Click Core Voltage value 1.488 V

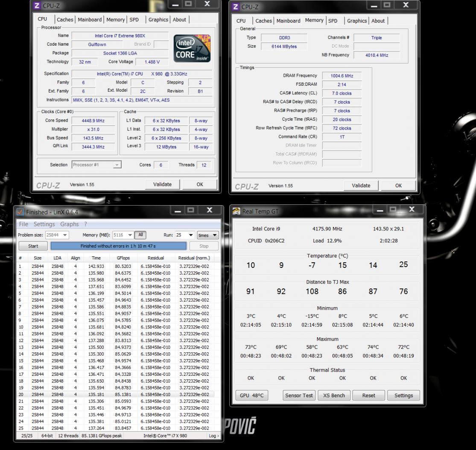tap(152, 61)
